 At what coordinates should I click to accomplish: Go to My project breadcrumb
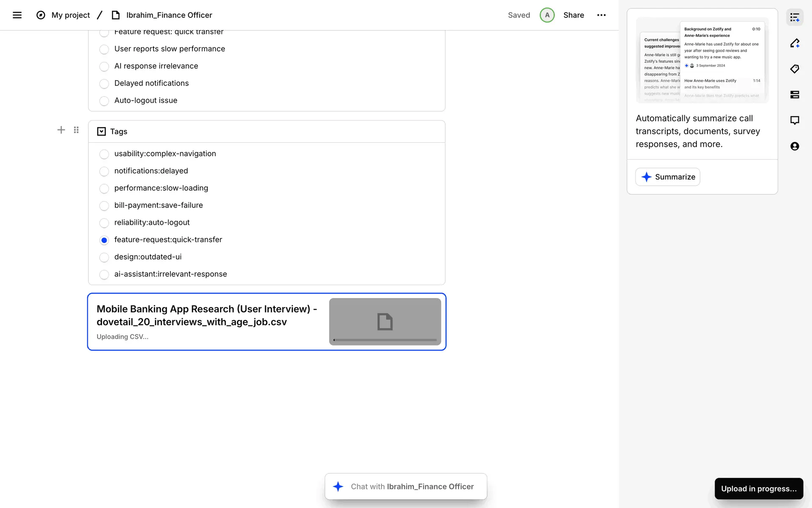pyautogui.click(x=71, y=15)
